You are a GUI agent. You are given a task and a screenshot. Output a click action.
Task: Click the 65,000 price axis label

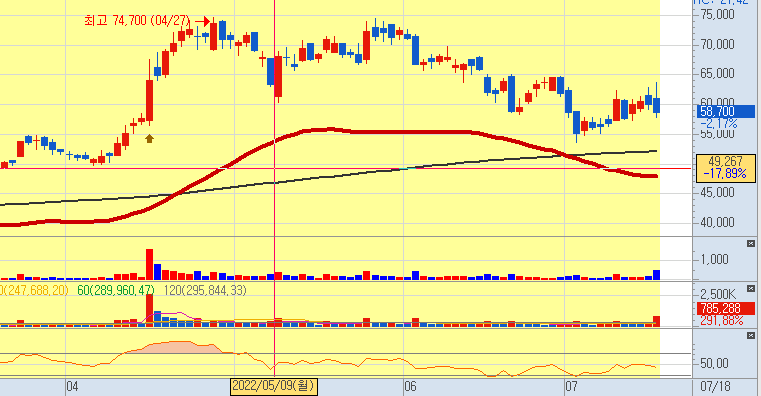(718, 74)
